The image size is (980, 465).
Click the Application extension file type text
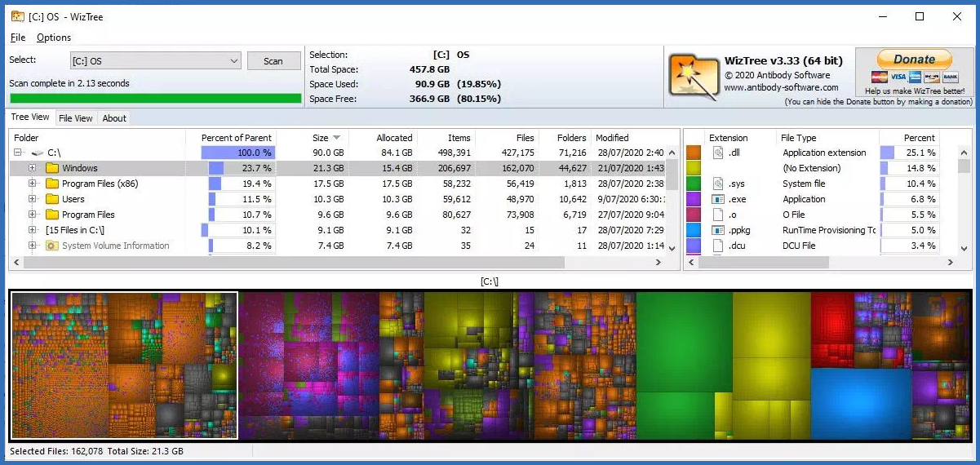point(824,153)
